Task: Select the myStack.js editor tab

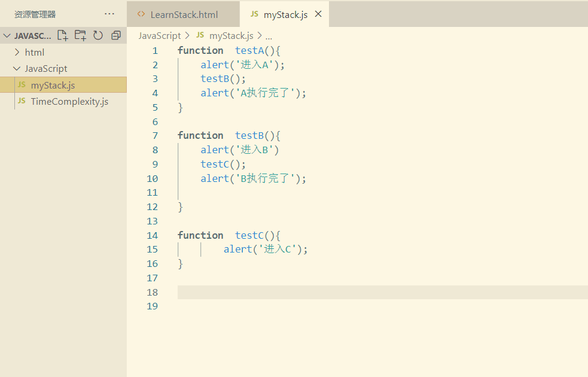Action: (284, 14)
